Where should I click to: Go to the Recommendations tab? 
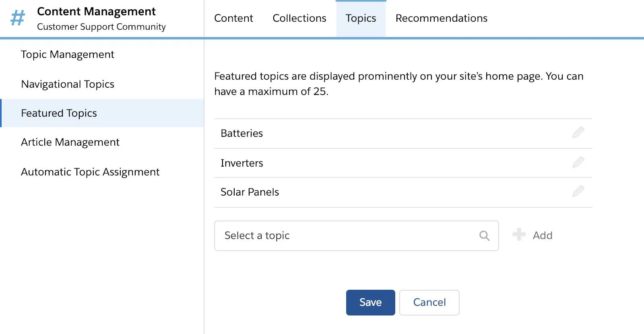coord(442,18)
